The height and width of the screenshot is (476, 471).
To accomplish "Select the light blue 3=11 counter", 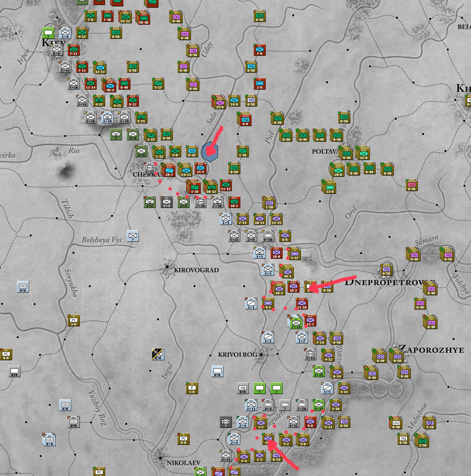I will (251, 405).
